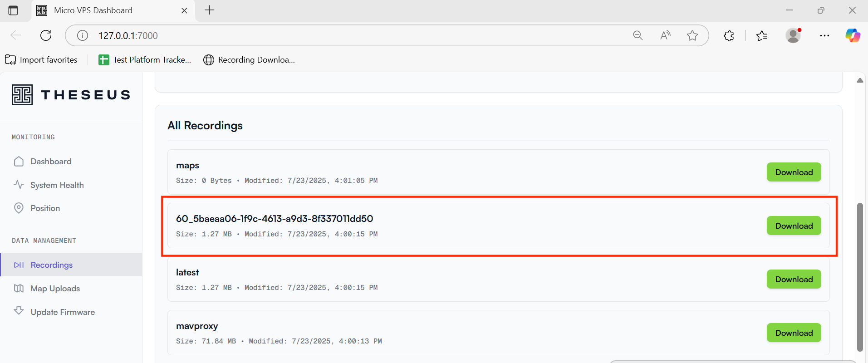Download the maps recording

(794, 172)
